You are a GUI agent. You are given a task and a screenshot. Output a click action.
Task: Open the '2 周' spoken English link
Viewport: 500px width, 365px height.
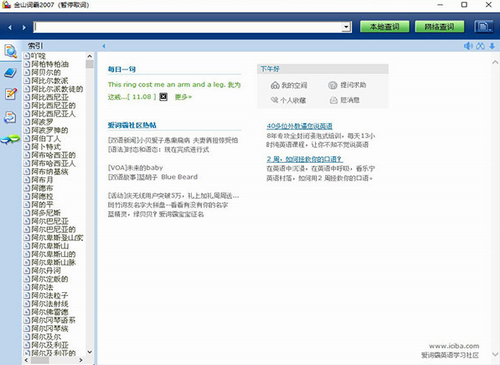point(305,159)
